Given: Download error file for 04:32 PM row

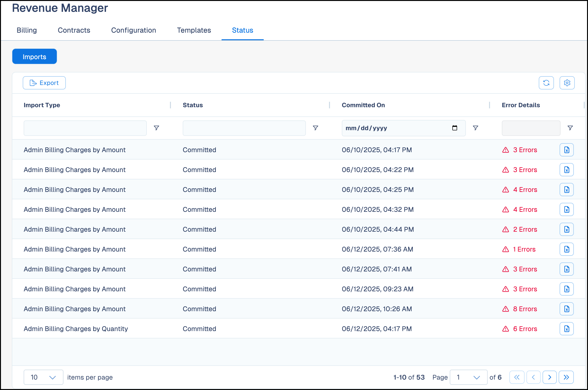Looking at the screenshot, I should click(567, 209).
